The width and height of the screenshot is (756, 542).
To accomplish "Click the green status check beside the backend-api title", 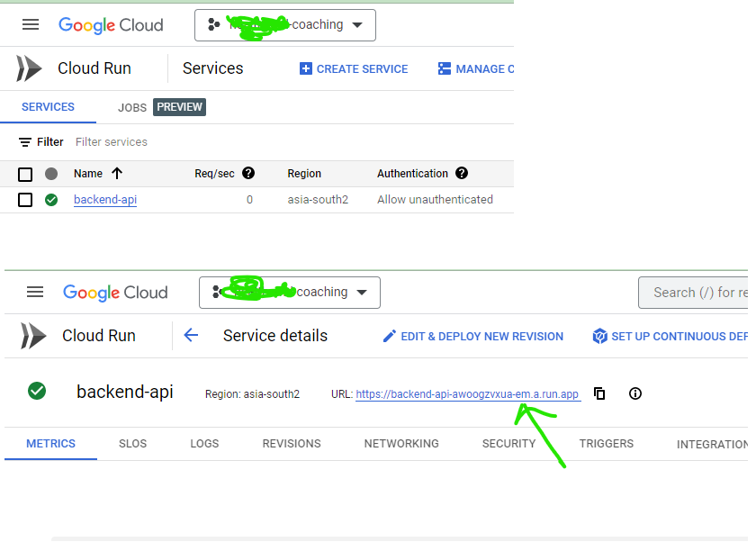I will [37, 391].
